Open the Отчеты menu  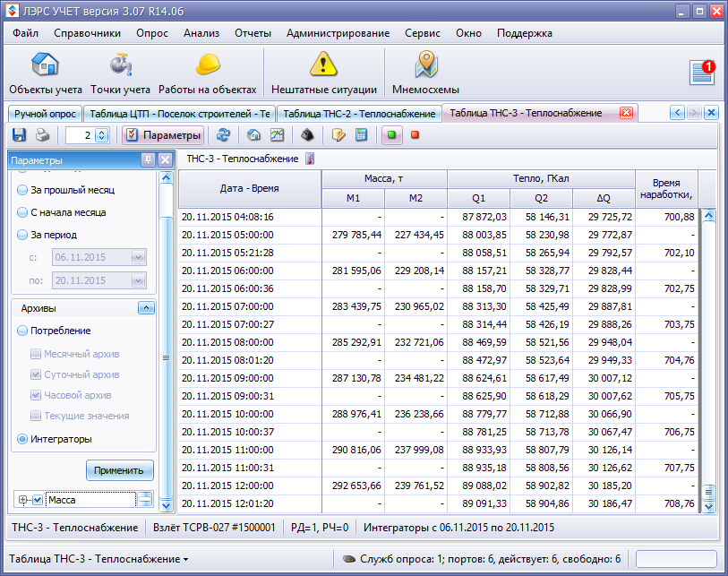pyautogui.click(x=253, y=33)
